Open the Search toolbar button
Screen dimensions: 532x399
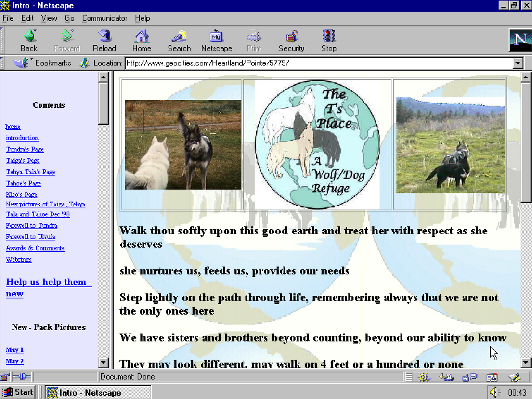[x=179, y=40]
